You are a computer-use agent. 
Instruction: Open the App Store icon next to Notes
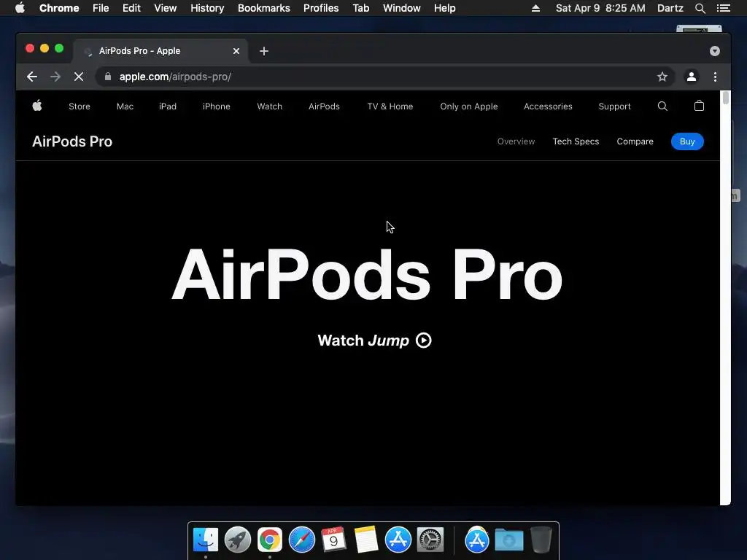pos(398,540)
